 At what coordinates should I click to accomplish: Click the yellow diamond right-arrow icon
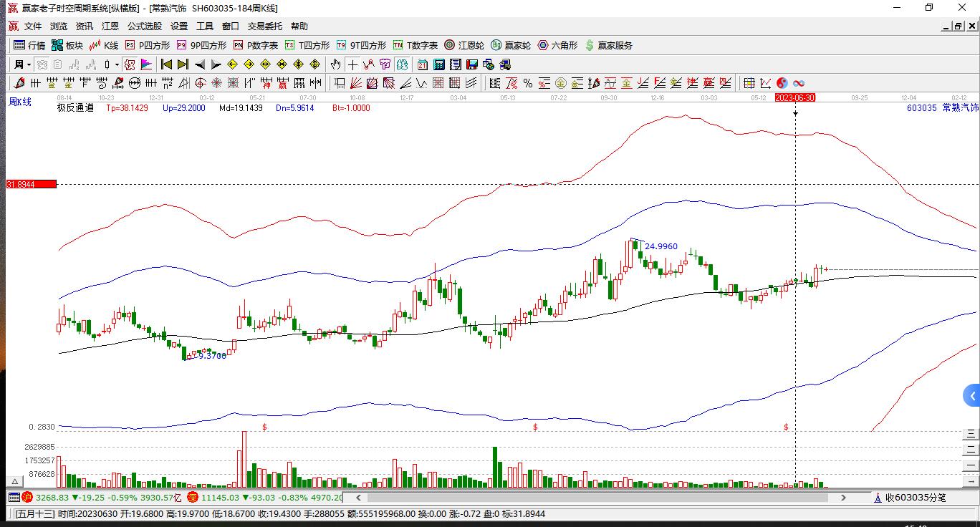coord(249,64)
